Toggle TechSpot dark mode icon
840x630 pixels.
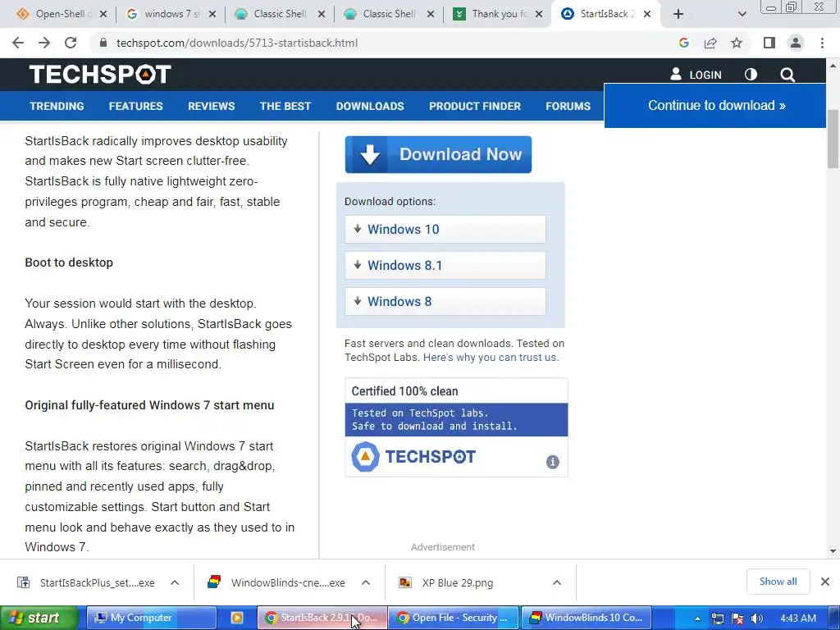pos(751,75)
